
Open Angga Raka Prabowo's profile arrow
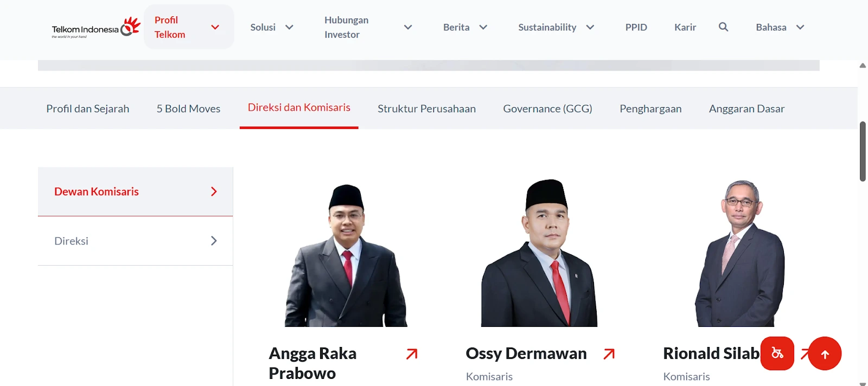click(412, 353)
